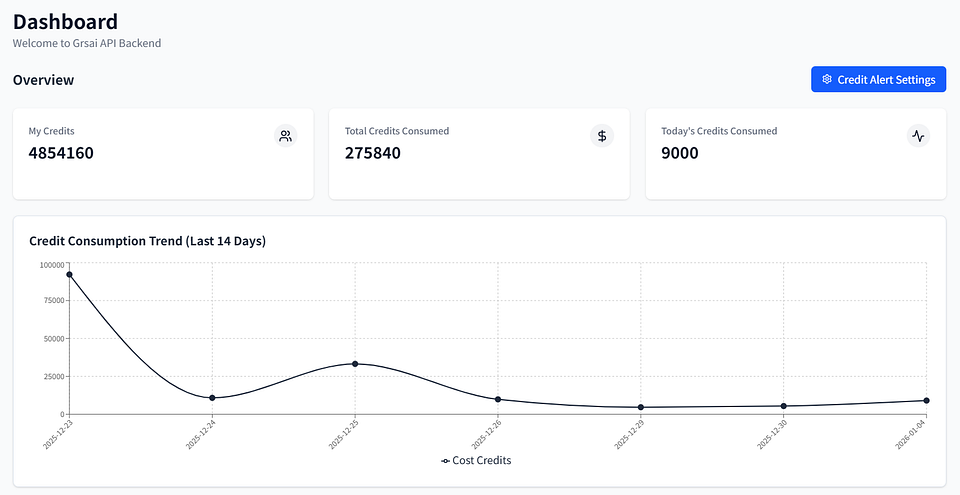Click the activity pulse icon on Today's Credits
This screenshot has width=960, height=495.
coord(918,136)
